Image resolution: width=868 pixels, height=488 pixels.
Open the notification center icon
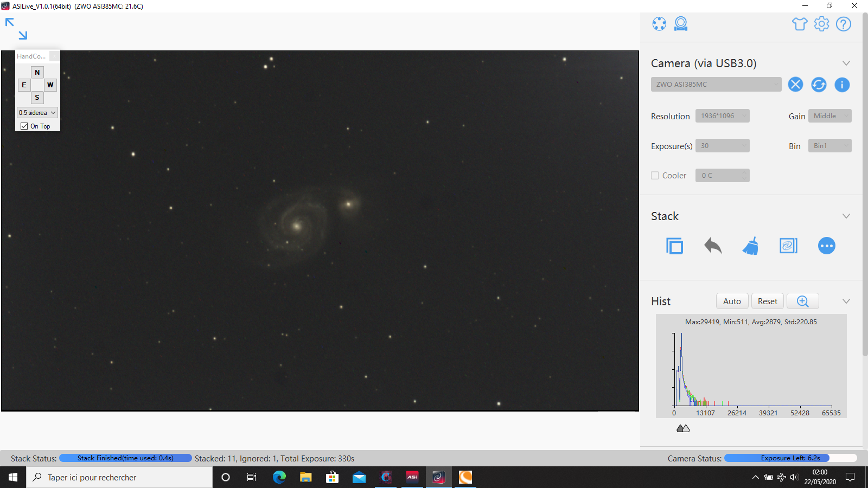851,477
